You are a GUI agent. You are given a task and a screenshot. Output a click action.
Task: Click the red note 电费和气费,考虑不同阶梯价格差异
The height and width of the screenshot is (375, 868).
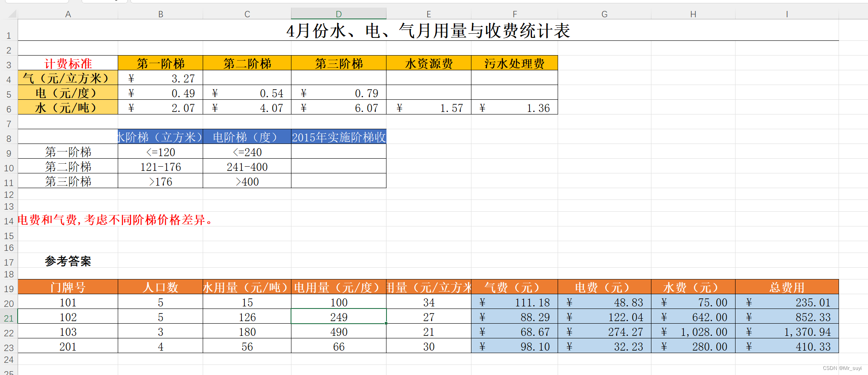pos(115,219)
